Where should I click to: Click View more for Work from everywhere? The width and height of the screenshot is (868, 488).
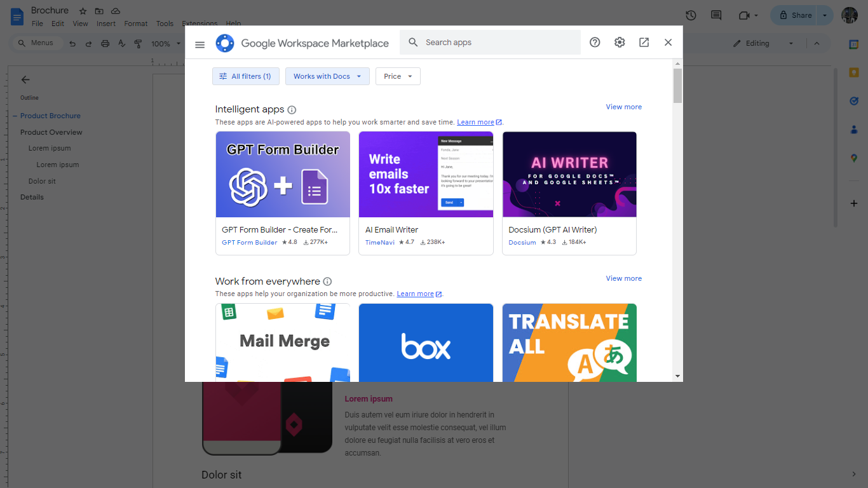click(623, 278)
